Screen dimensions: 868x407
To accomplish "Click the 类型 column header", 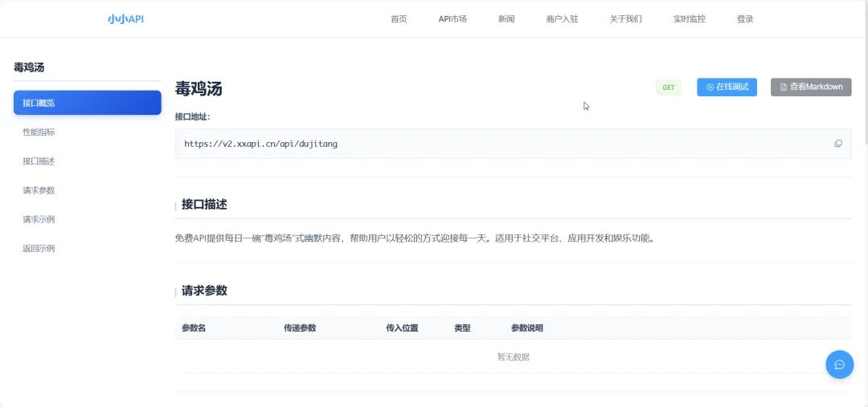I will click(462, 328).
